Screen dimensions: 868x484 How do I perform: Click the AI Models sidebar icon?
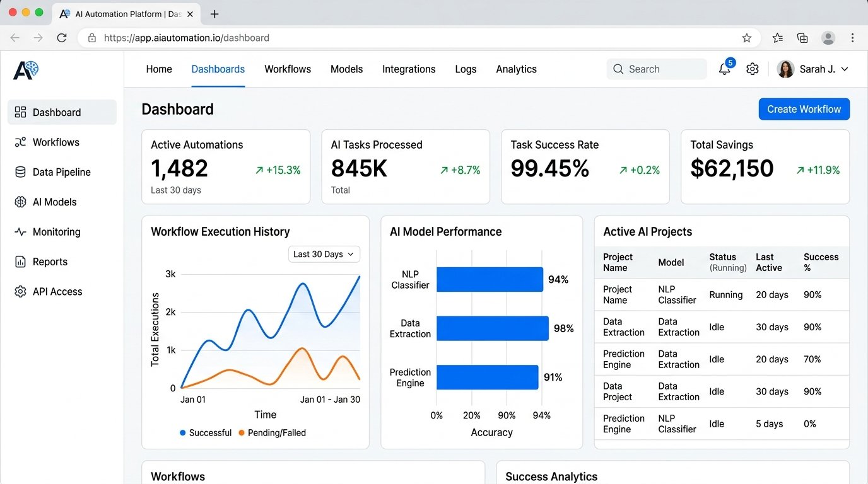point(20,202)
